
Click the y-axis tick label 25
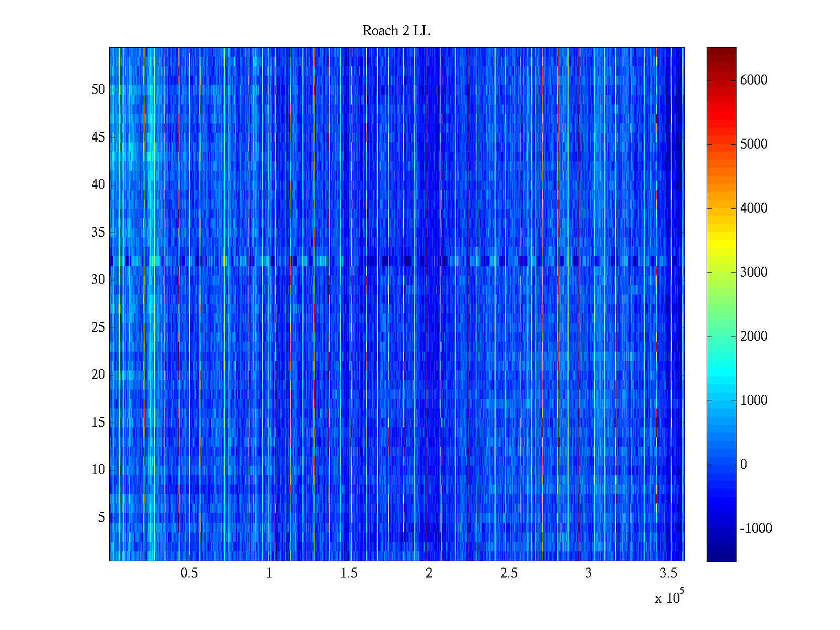pyautogui.click(x=98, y=327)
